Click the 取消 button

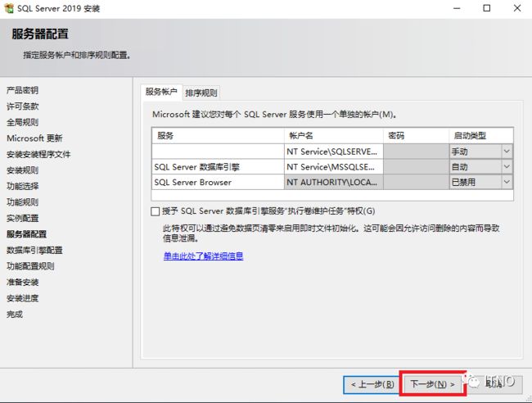[x=494, y=384]
